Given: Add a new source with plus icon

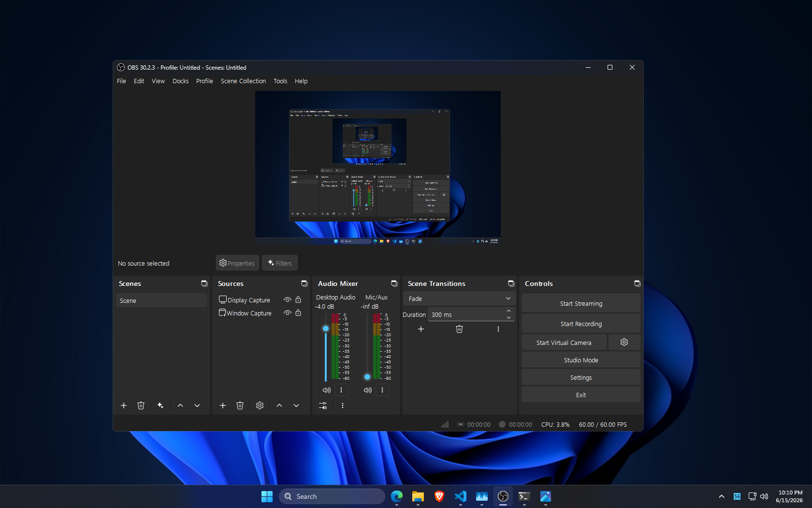Looking at the screenshot, I should [x=223, y=405].
